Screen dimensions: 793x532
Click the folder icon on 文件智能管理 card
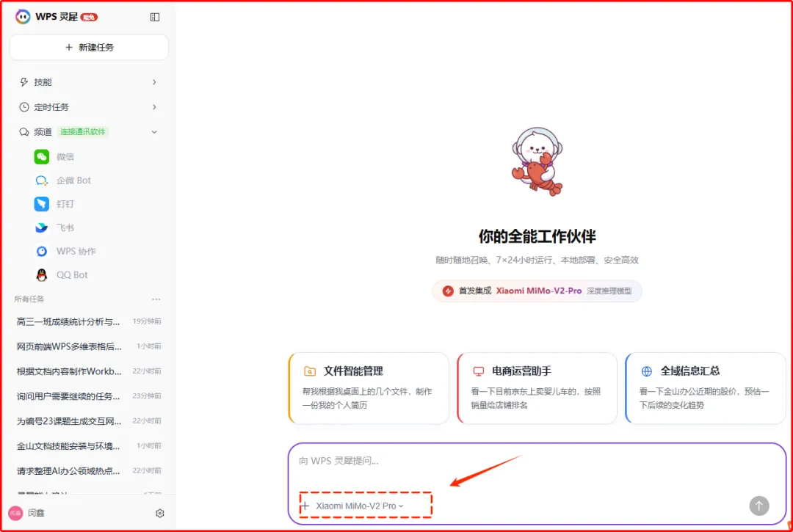click(310, 371)
